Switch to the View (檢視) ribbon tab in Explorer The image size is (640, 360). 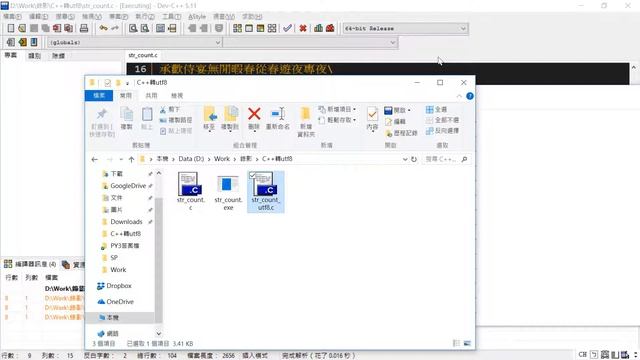(x=177, y=96)
